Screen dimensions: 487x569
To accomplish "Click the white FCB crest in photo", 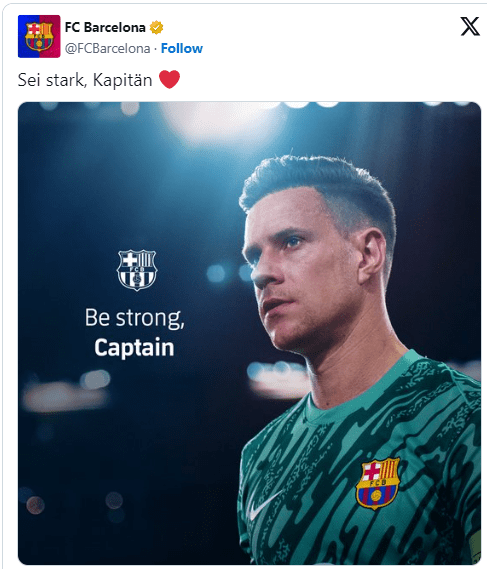I will click(x=137, y=270).
